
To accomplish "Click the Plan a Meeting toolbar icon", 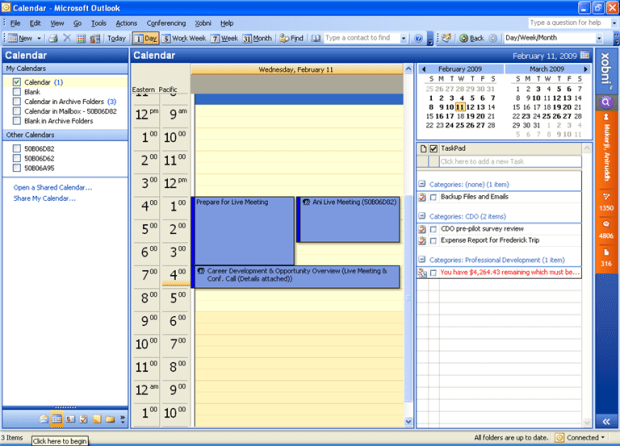I will [x=95, y=38].
